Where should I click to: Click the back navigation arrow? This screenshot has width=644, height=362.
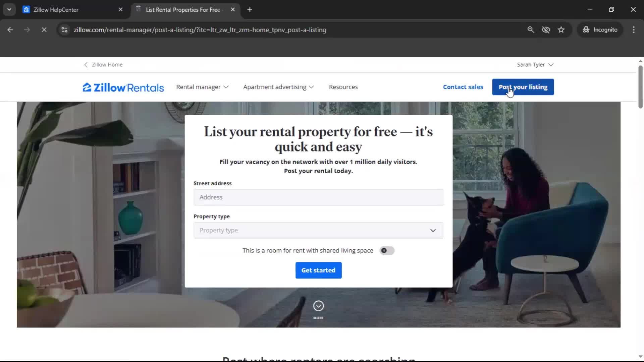click(10, 30)
